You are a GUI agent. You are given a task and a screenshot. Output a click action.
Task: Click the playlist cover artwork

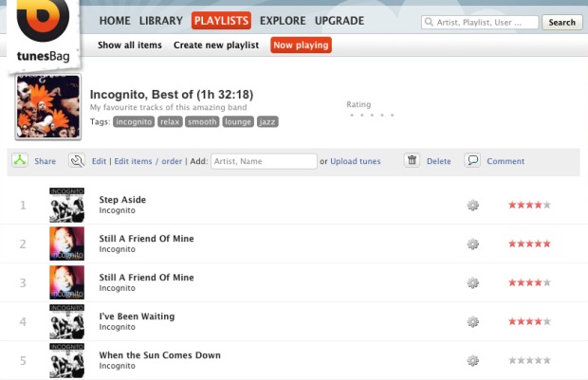click(48, 107)
